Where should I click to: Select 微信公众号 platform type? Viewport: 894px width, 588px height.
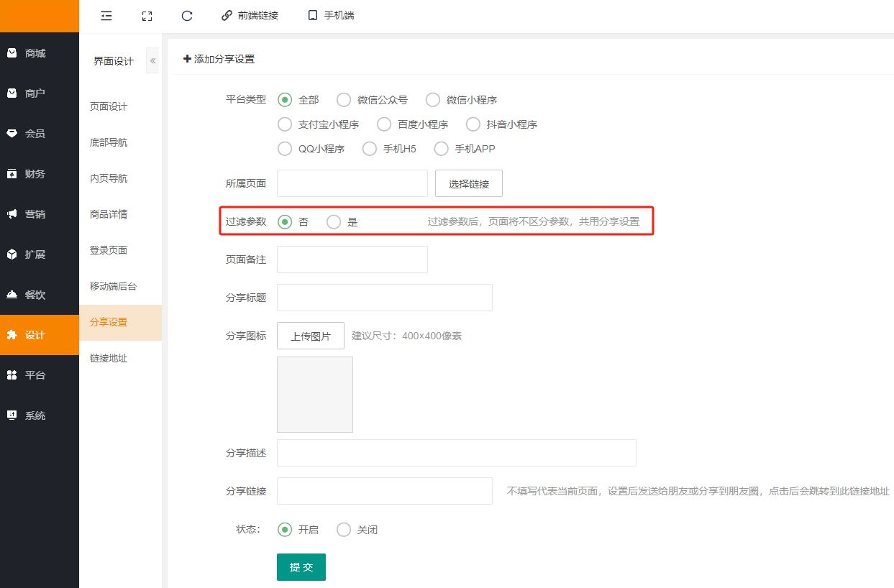[345, 100]
